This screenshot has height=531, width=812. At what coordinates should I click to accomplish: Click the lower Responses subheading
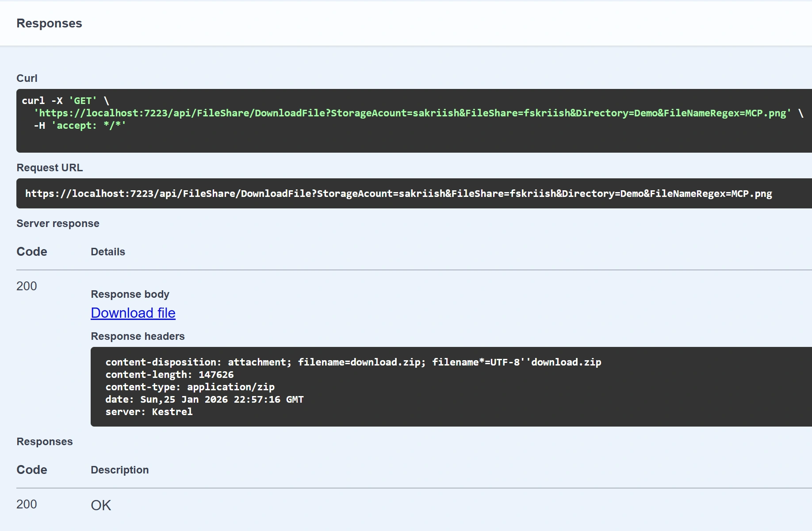click(45, 442)
